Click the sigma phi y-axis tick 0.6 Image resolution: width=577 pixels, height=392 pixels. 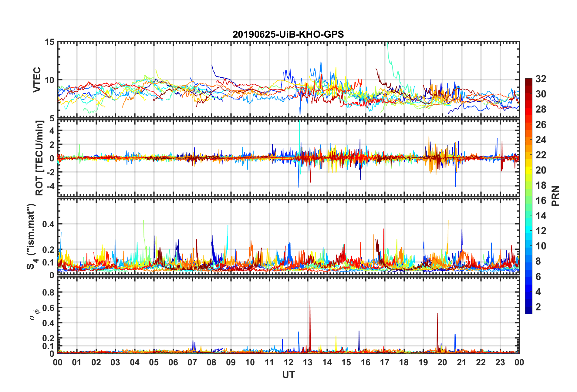click(49, 308)
